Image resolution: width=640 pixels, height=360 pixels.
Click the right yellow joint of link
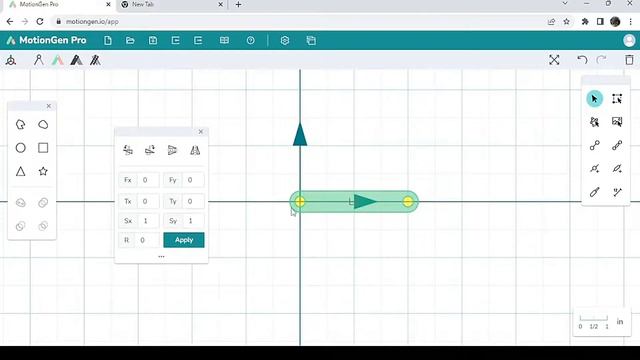408,202
